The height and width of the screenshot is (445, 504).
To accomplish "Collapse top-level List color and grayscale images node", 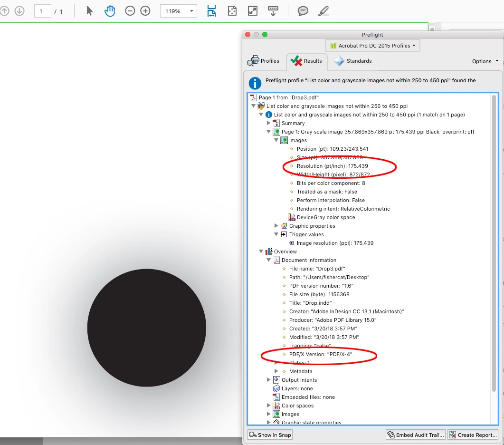I will [253, 106].
